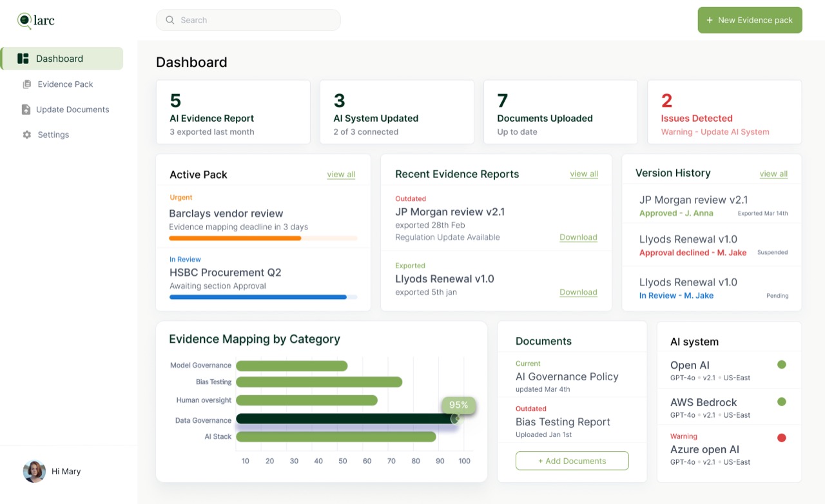825x504 pixels.
Task: Open the AI System Updated stat card
Action: point(397,112)
